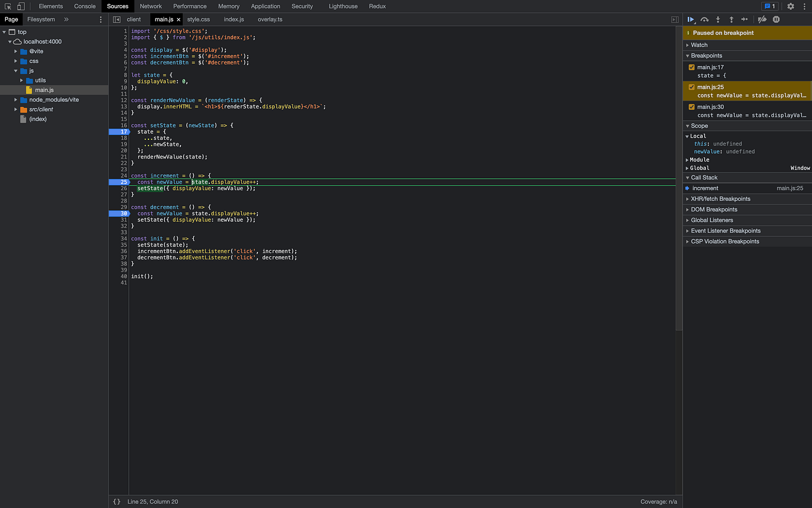
Task: Click the Step into next function call icon
Action: click(717, 19)
